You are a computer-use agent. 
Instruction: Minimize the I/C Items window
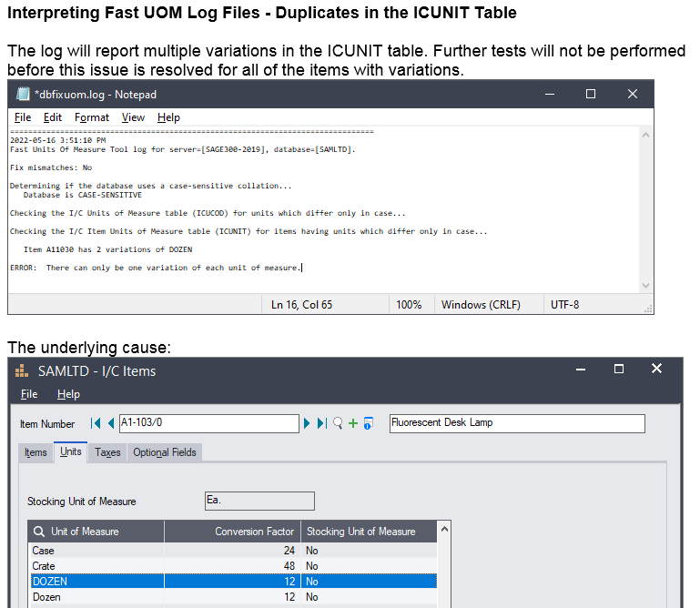coord(581,370)
